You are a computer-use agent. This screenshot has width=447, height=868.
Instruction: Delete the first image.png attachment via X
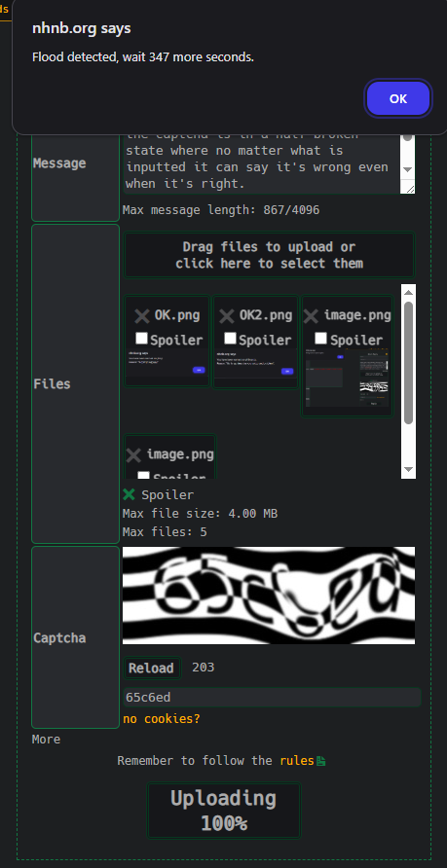[x=311, y=316]
